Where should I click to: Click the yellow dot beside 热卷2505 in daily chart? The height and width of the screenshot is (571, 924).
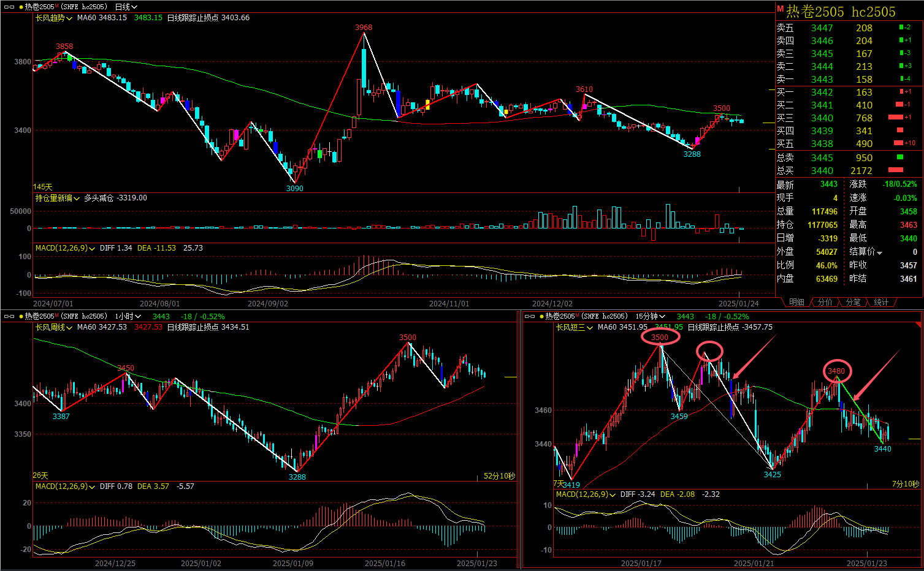(21, 7)
